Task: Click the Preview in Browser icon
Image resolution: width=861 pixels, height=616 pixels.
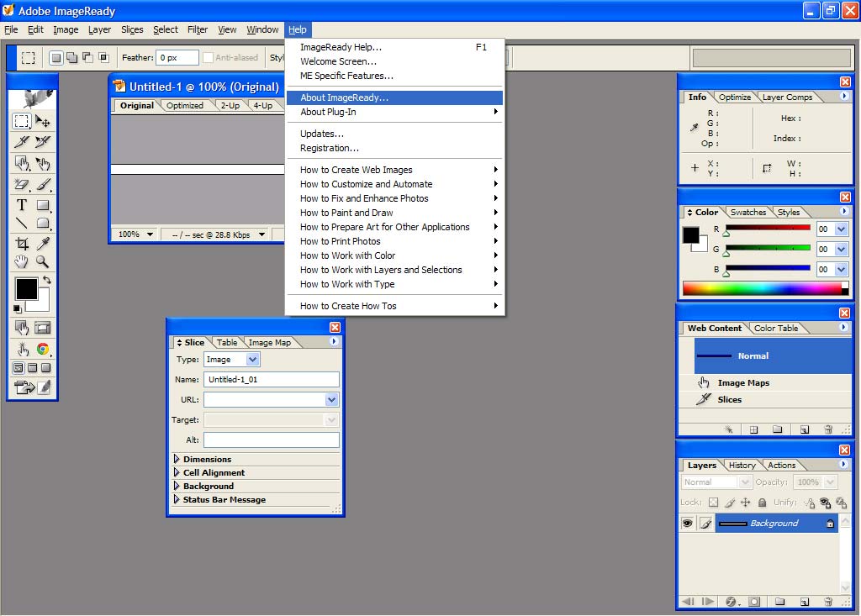Action: [42, 349]
